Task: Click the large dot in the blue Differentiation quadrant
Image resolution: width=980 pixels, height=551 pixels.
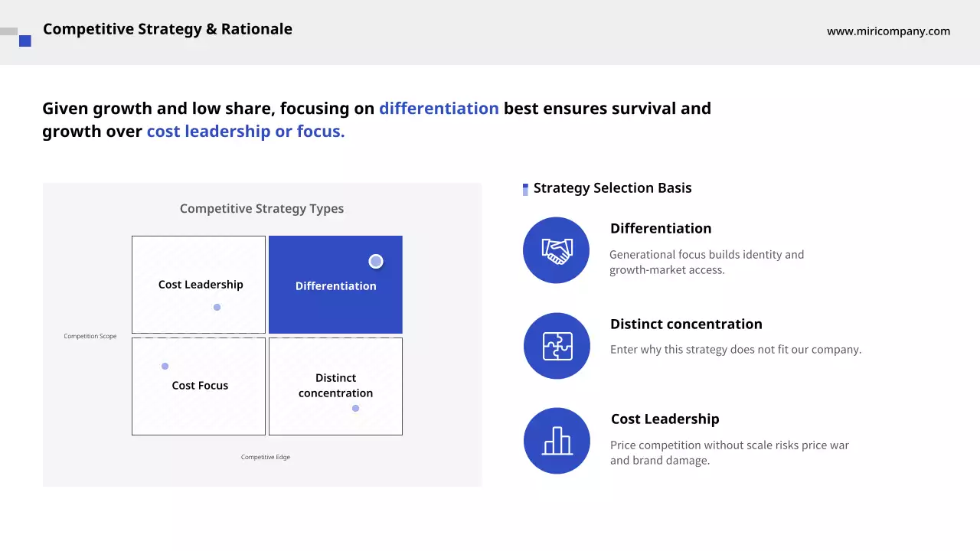Action: pos(376,262)
